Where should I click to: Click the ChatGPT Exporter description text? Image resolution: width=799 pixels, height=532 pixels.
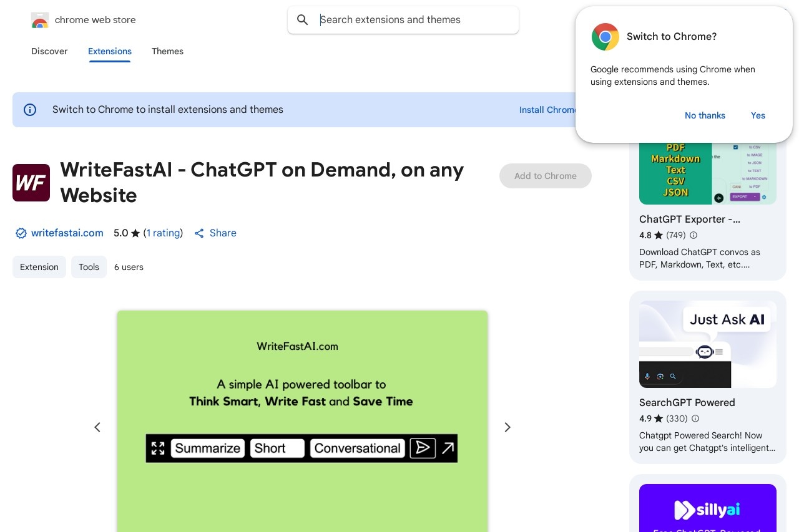(x=700, y=259)
